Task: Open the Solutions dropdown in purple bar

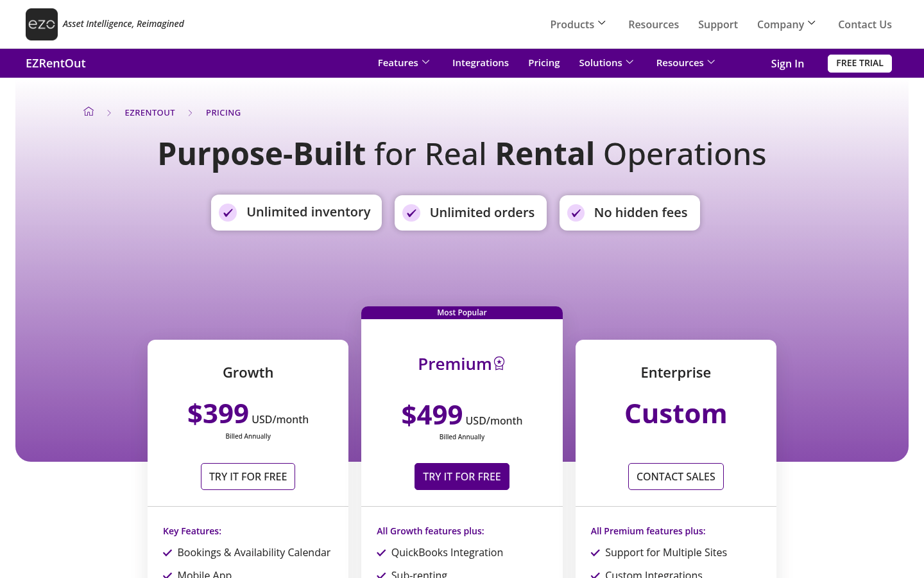Action: tap(606, 63)
